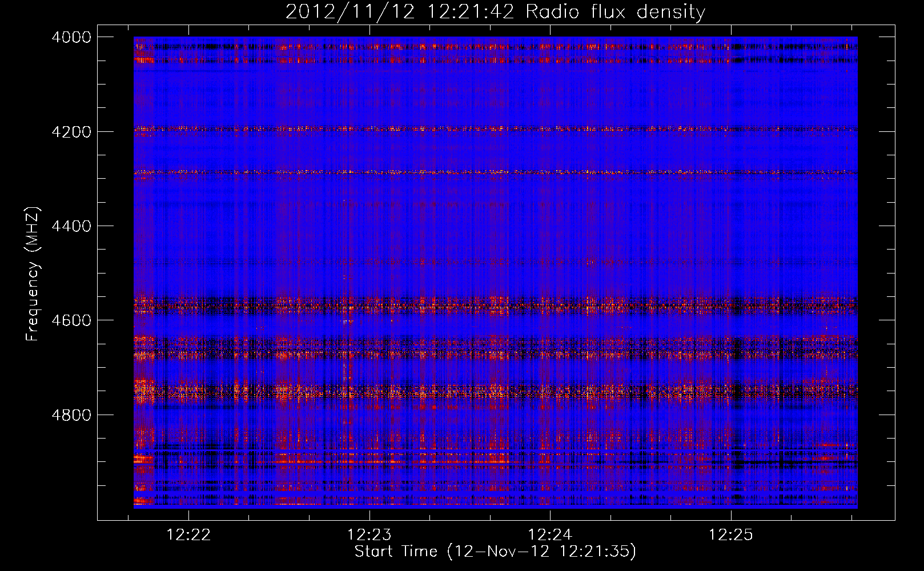Click the 4400 frequency tick label

pos(71,226)
